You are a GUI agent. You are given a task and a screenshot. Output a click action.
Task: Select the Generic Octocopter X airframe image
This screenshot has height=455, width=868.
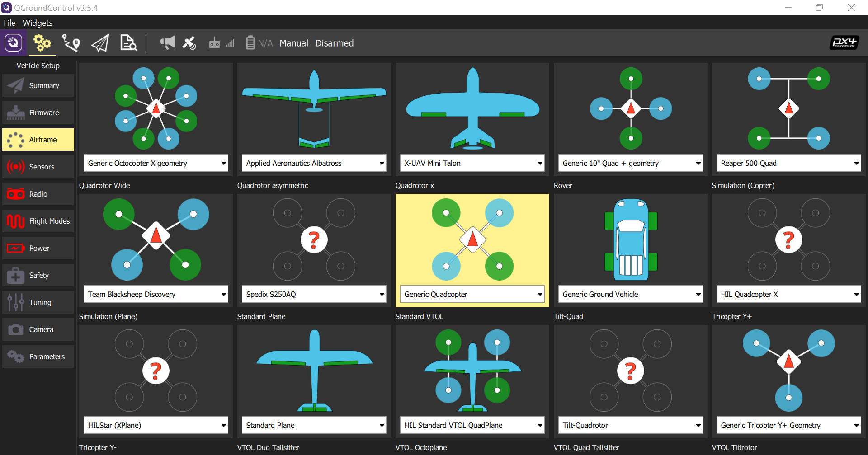click(x=156, y=108)
